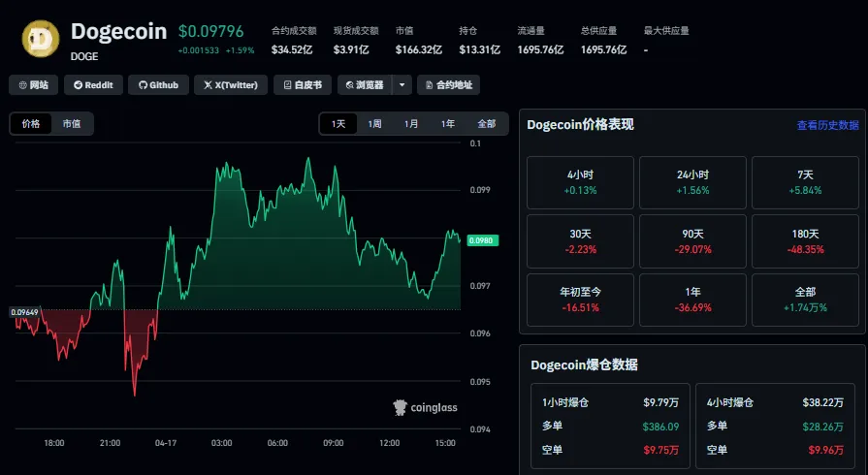The image size is (868, 475).
Task: Click the 0.0980 current price tag
Action: point(483,240)
